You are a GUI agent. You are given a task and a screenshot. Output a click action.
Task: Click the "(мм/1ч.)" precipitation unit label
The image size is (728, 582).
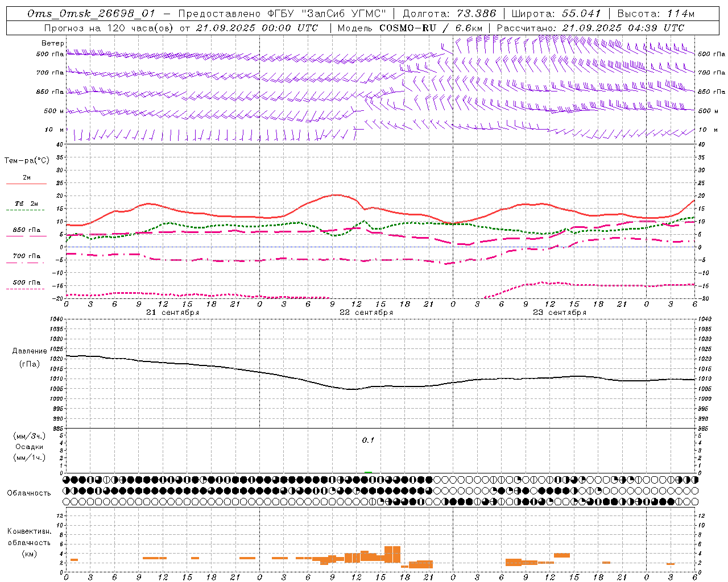[30, 458]
